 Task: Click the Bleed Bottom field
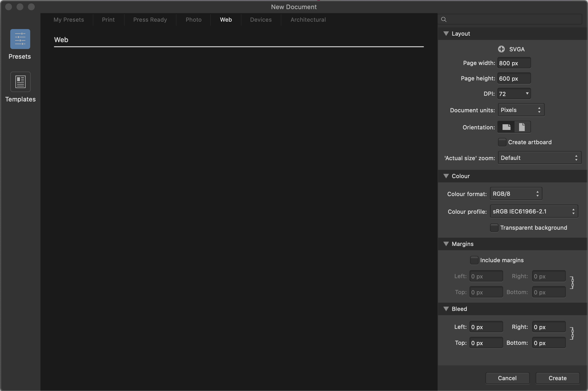(549, 343)
